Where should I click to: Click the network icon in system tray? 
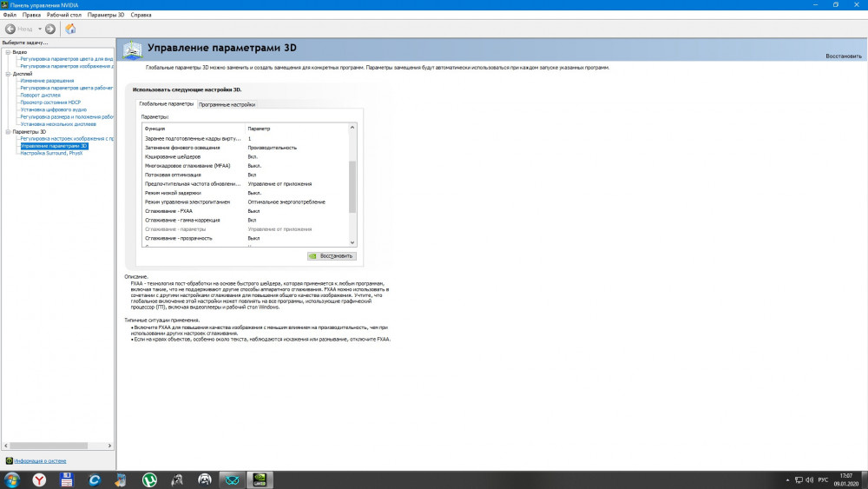799,480
